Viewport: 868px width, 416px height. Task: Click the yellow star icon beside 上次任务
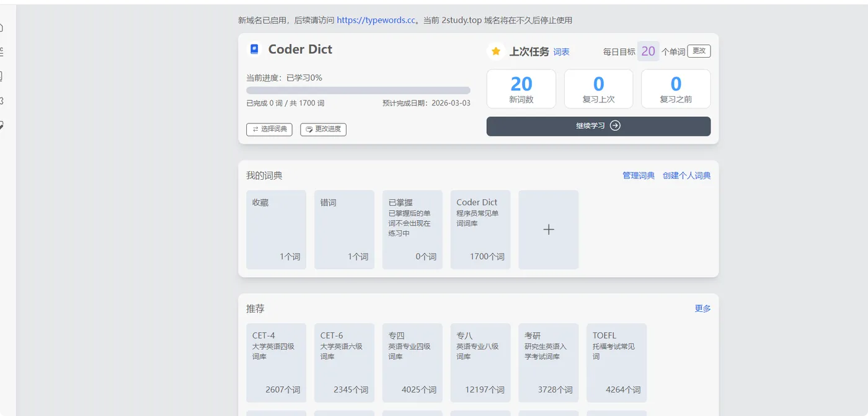pos(496,51)
